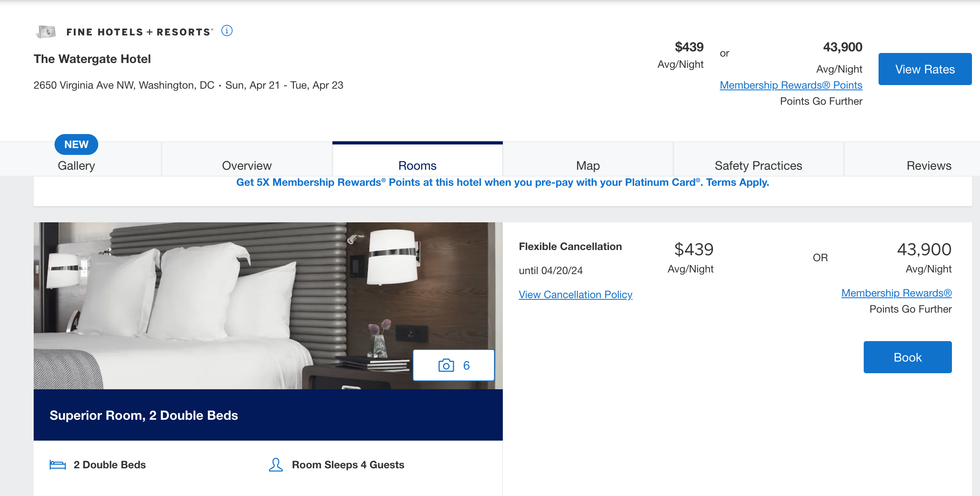
Task: Open the Membership Rewards® Points link in header
Action: [791, 85]
